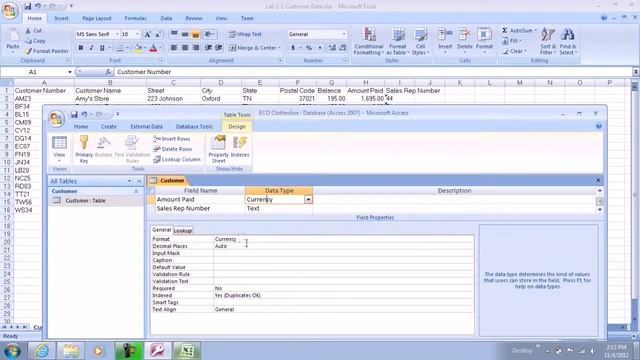
Task: Click the Excel font color swatch
Action: click(153, 48)
